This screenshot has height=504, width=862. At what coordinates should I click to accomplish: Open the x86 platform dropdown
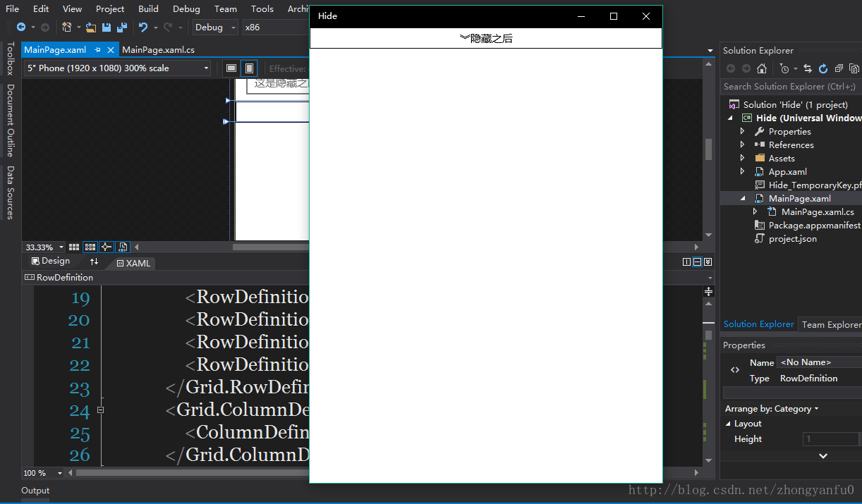pos(275,27)
